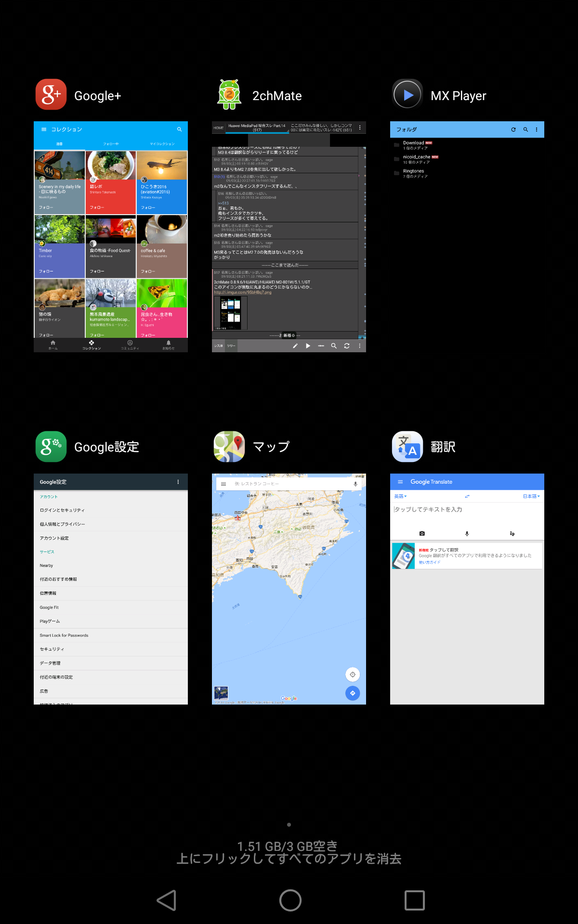The height and width of the screenshot is (924, 578).
Task: Open データ管理 in Google設定
Action: [111, 663]
